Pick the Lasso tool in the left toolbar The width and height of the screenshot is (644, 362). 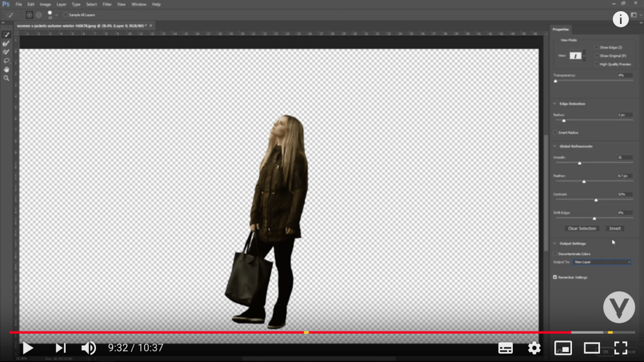click(6, 60)
